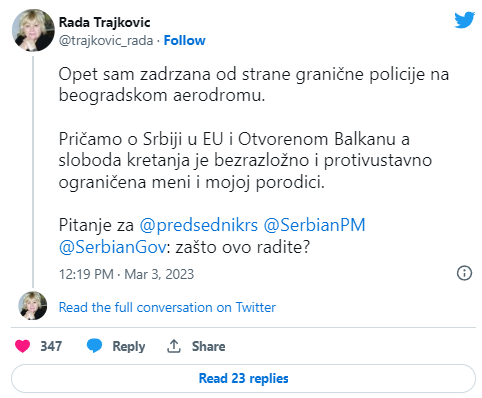Open the @SerbianPM mention
The width and height of the screenshot is (482, 398).
pos(314,225)
